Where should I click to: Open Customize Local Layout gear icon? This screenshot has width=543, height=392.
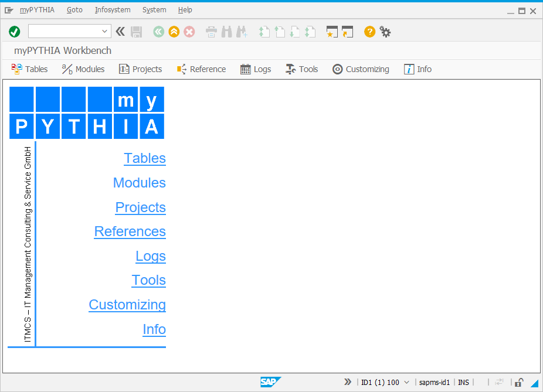[385, 32]
